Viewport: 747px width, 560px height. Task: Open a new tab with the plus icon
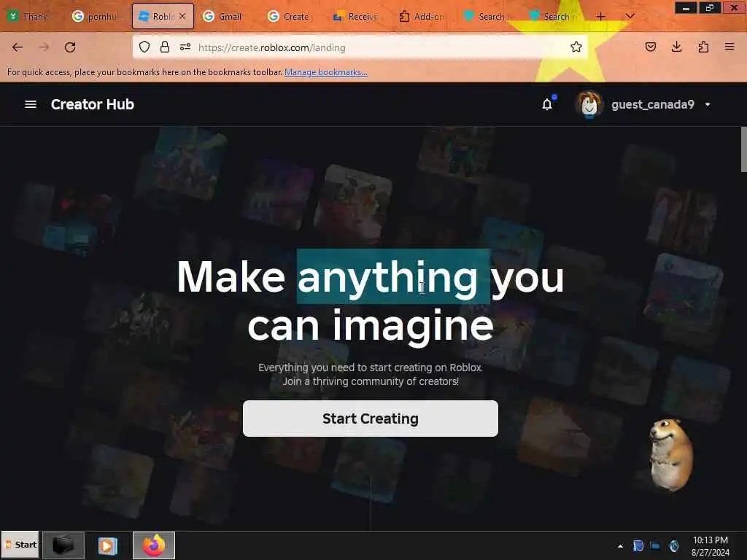(x=601, y=16)
